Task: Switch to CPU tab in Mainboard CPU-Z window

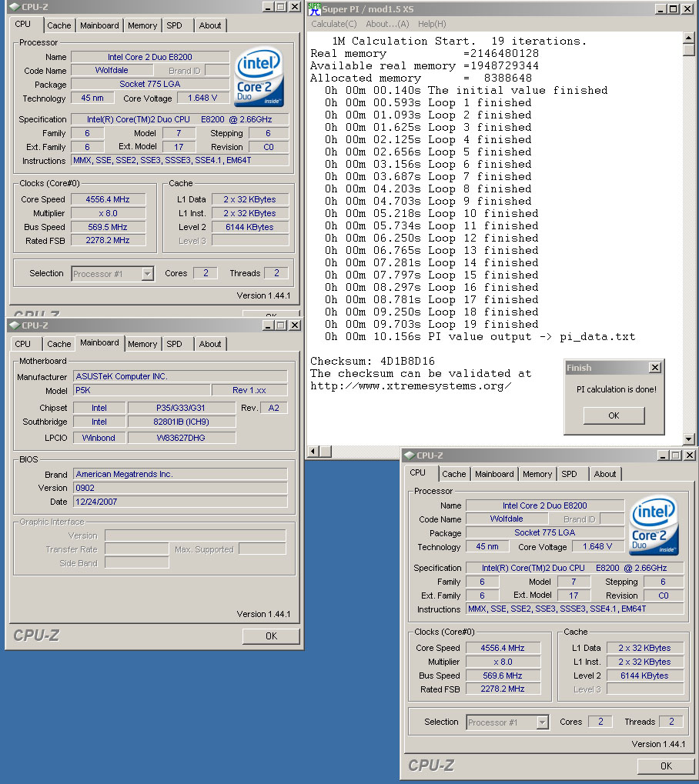Action: tap(22, 344)
